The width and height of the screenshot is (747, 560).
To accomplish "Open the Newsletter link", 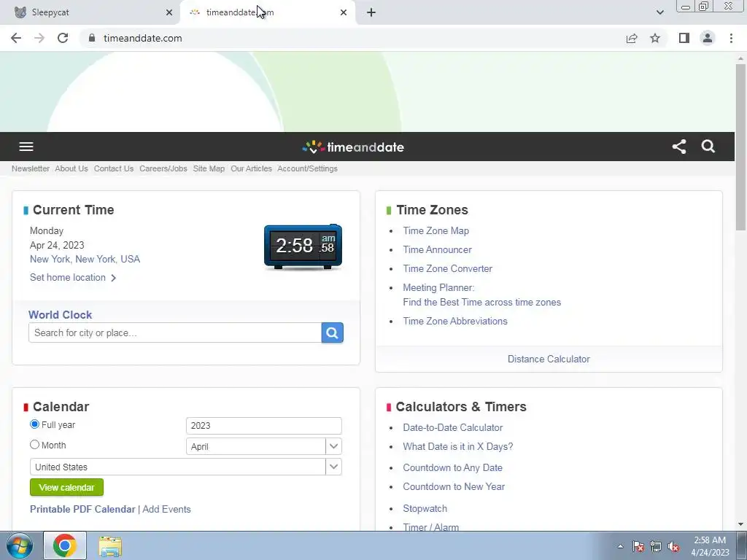I will 31,168.
